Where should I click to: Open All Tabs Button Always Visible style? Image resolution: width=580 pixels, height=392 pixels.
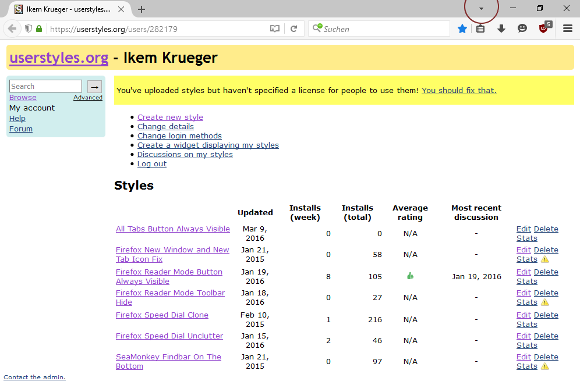click(x=173, y=229)
